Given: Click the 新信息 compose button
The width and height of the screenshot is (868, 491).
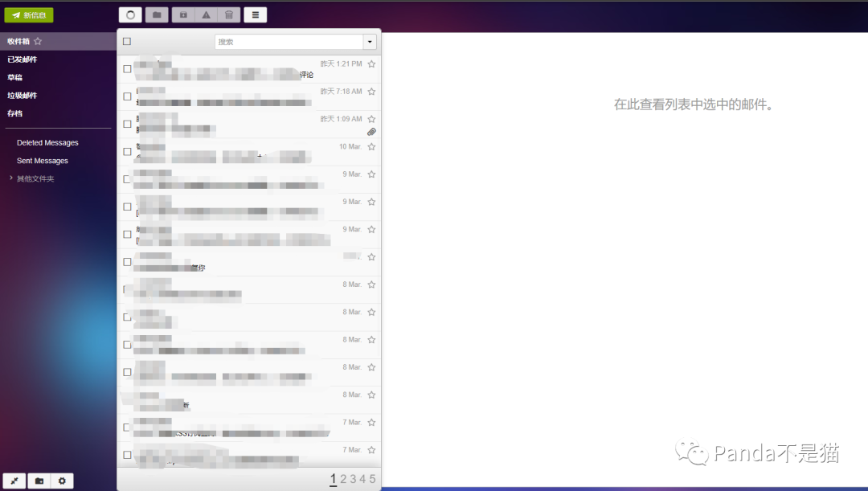Looking at the screenshot, I should tap(28, 14).
